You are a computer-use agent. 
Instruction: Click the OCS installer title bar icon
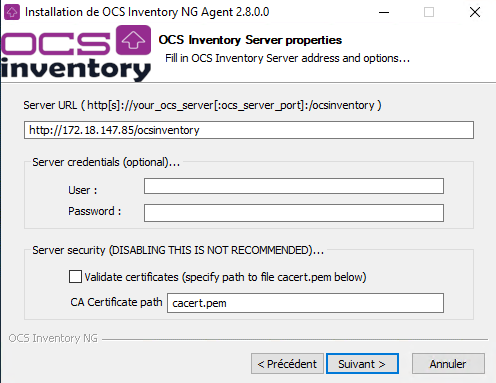[x=12, y=12]
